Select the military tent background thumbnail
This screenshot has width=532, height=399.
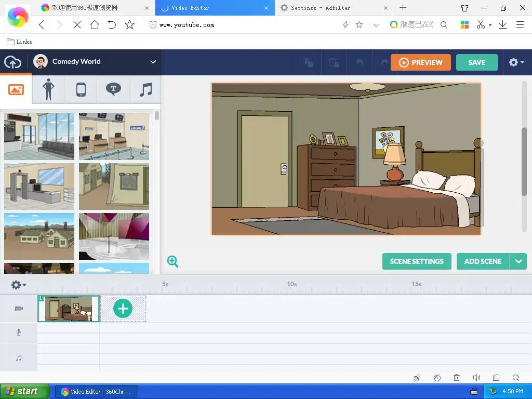pos(114,187)
